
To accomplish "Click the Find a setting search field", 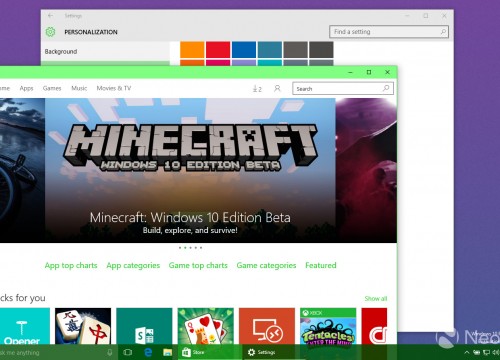I will click(x=389, y=32).
